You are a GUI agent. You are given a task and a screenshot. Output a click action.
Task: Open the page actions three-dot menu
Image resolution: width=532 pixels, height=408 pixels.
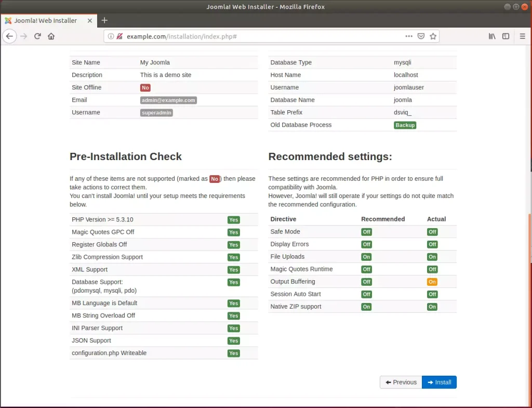click(x=409, y=36)
